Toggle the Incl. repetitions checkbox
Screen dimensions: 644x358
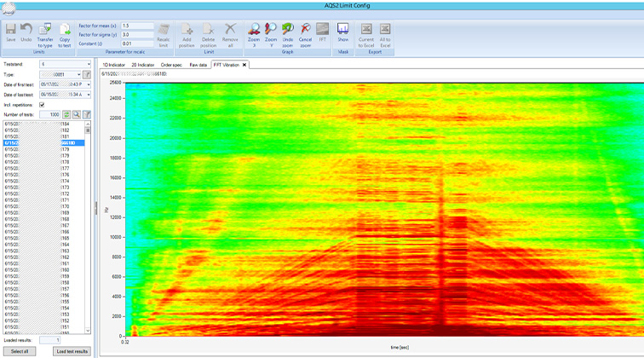[x=42, y=105]
